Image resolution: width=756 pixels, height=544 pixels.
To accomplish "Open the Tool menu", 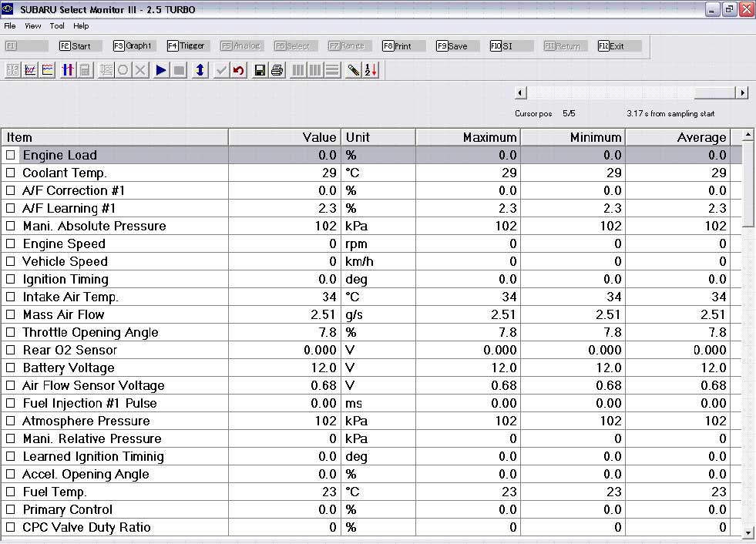I will [x=57, y=25].
